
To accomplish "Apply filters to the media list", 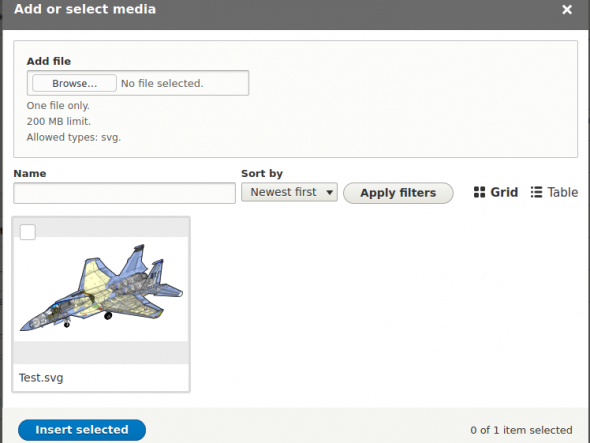I will [398, 193].
